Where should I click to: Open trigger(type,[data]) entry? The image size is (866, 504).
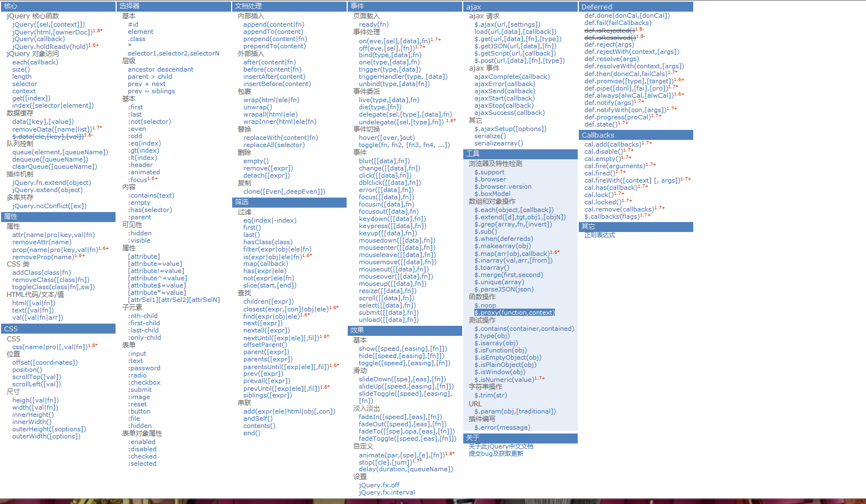pos(390,69)
